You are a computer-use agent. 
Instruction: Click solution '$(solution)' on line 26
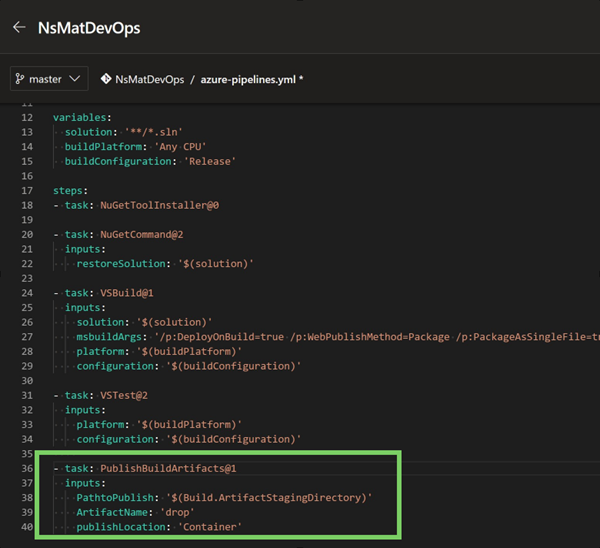click(x=144, y=322)
